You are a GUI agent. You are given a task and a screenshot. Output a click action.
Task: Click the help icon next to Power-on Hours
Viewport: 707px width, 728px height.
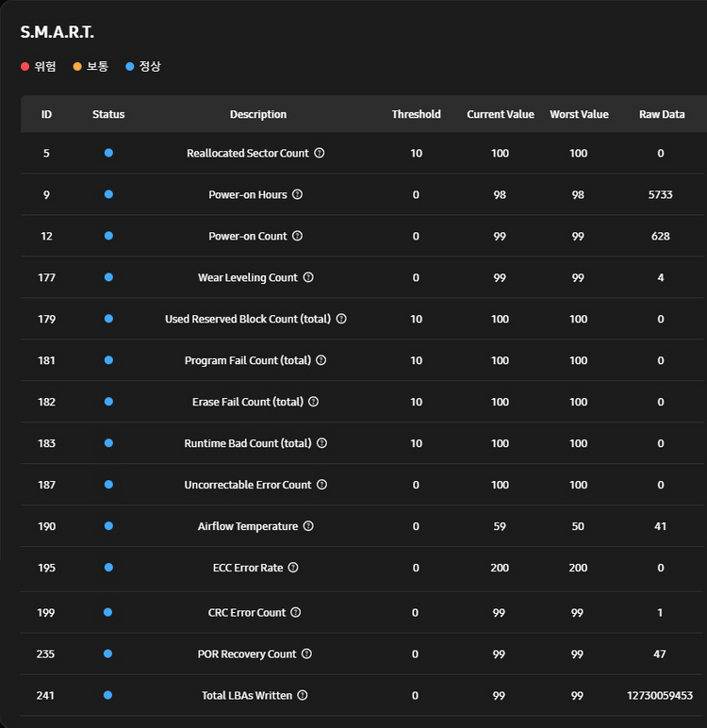click(x=298, y=194)
